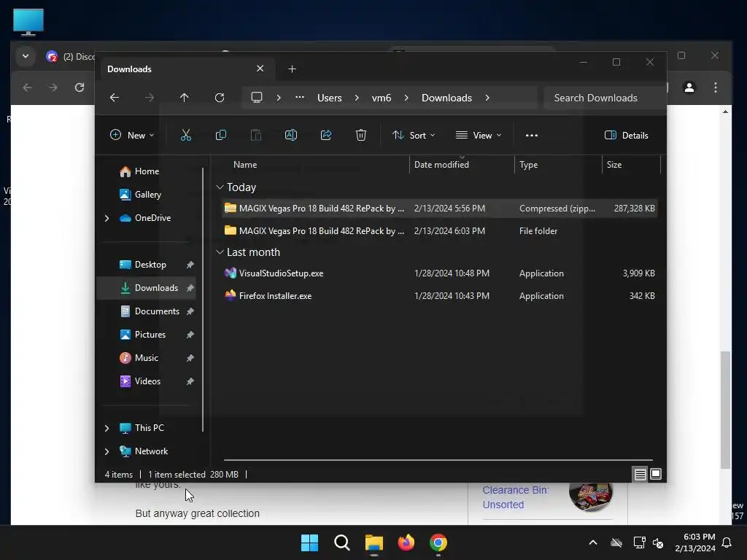
Task: Open Chrome from the taskbar
Action: tap(438, 542)
